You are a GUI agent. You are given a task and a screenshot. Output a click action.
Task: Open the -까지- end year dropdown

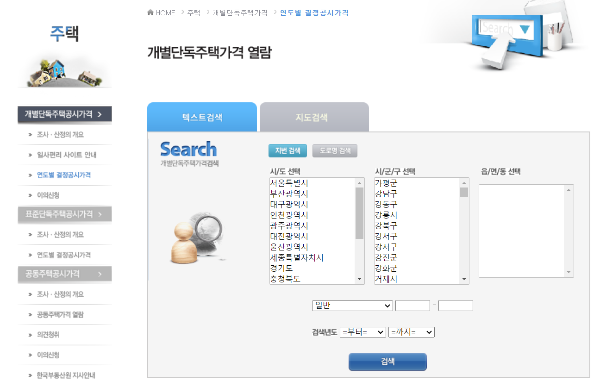[412, 332]
